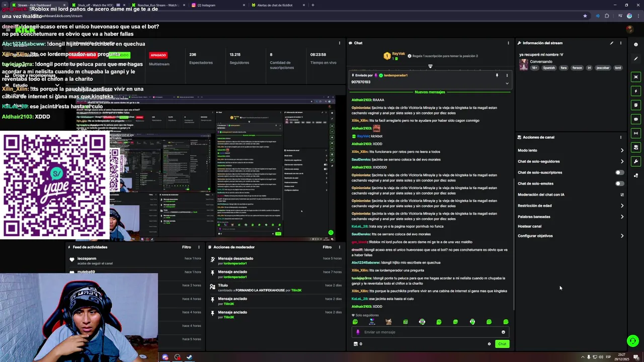Screen dimensions: 644x362
Task: Toggle the wrench widget in right sidebar
Action: pyautogui.click(x=636, y=161)
